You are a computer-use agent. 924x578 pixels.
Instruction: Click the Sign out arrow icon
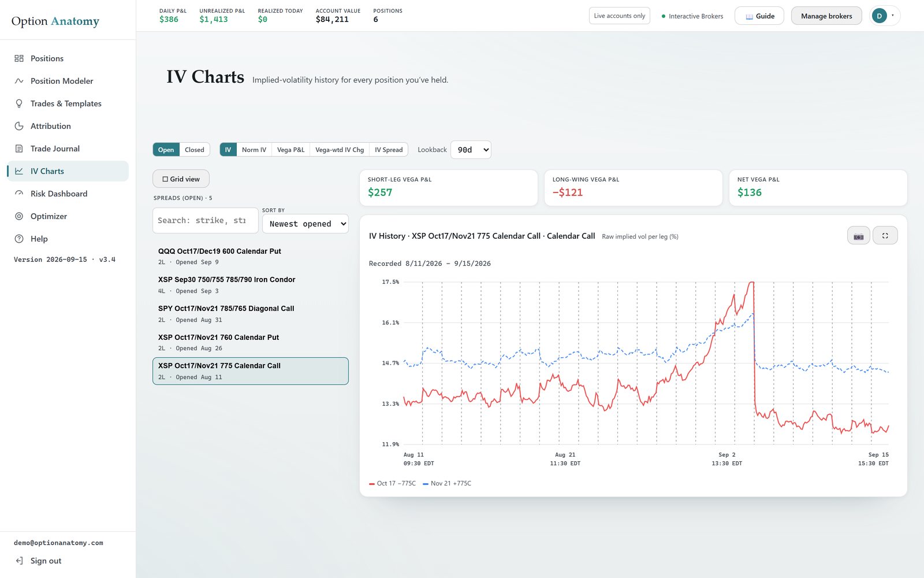pyautogui.click(x=19, y=561)
